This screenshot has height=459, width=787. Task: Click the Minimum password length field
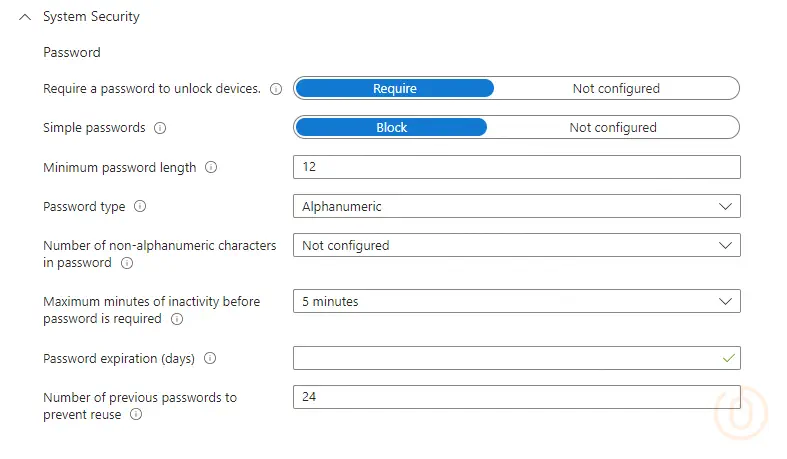[x=516, y=167]
